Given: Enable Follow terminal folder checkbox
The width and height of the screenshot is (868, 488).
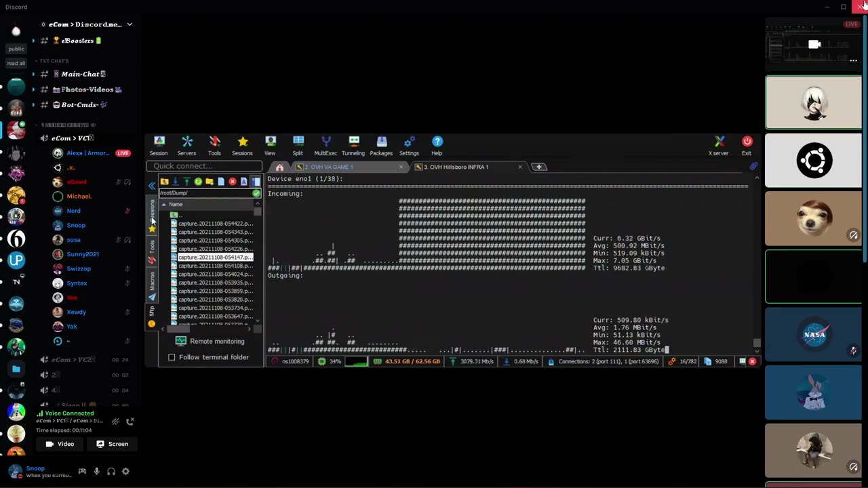Looking at the screenshot, I should [172, 357].
